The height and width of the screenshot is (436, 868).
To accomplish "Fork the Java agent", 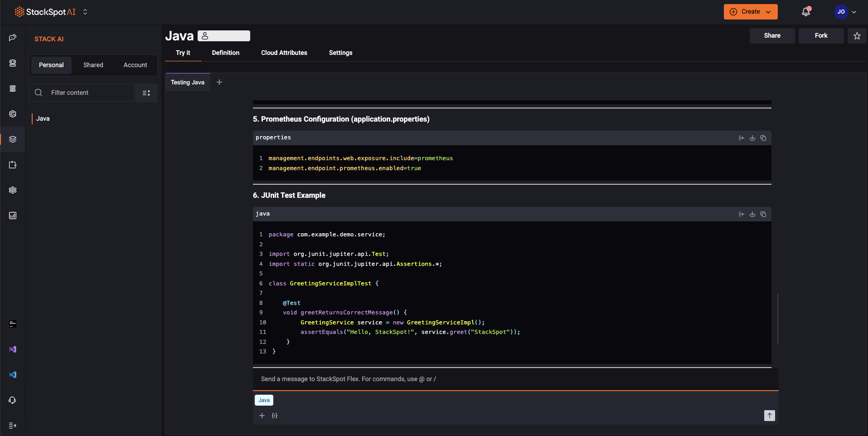I will [x=820, y=35].
